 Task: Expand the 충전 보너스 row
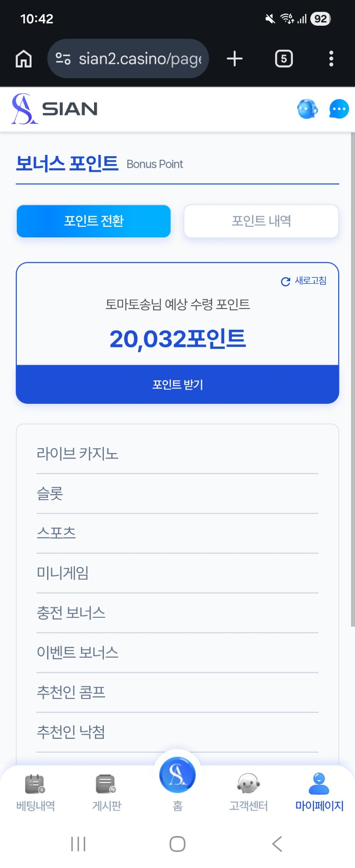pyautogui.click(x=177, y=613)
